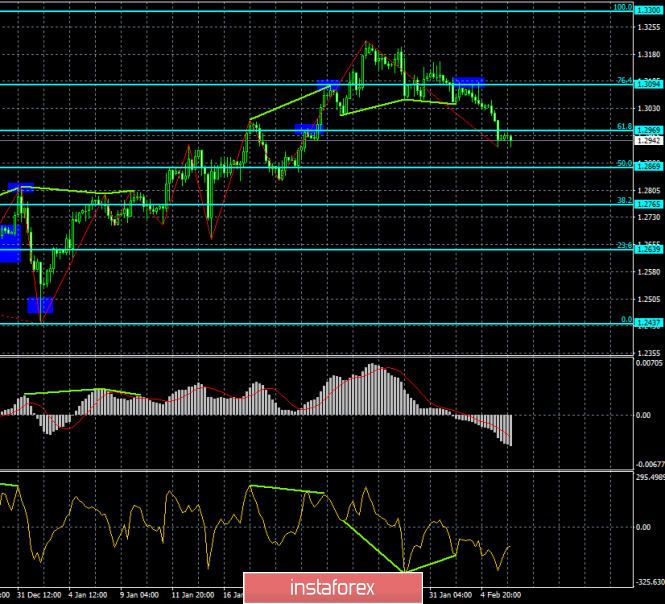The width and height of the screenshot is (665, 604).
Task: Click the CCI upper scale value 295.4989
Action: [650, 478]
